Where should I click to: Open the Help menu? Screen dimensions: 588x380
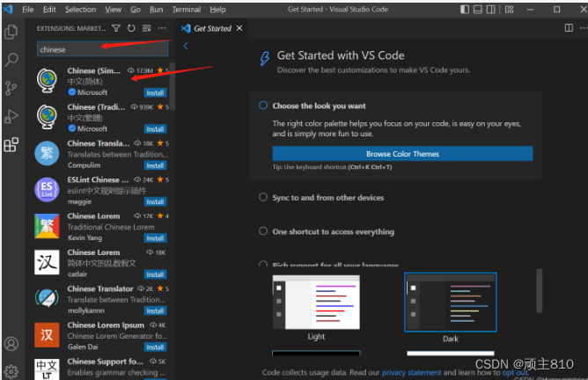[x=218, y=10]
